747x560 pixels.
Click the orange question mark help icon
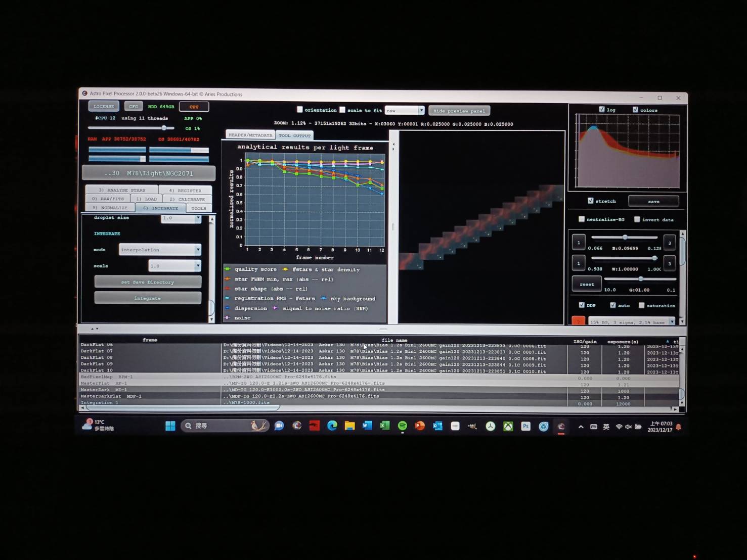pyautogui.click(x=578, y=320)
